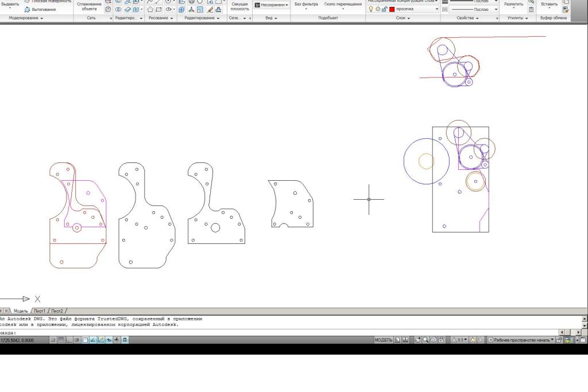The image size is (588, 392).
Task: Click Сглаживание объекта button
Action: point(89,6)
